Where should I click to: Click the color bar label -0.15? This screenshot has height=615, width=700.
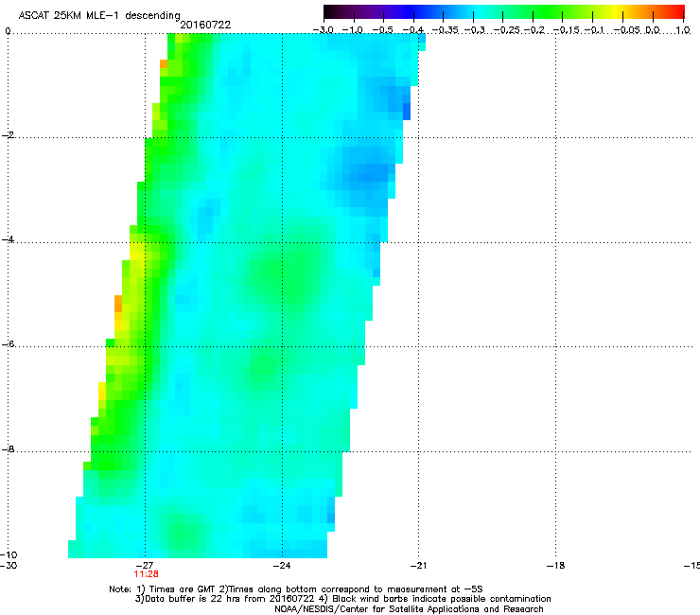coord(566,30)
